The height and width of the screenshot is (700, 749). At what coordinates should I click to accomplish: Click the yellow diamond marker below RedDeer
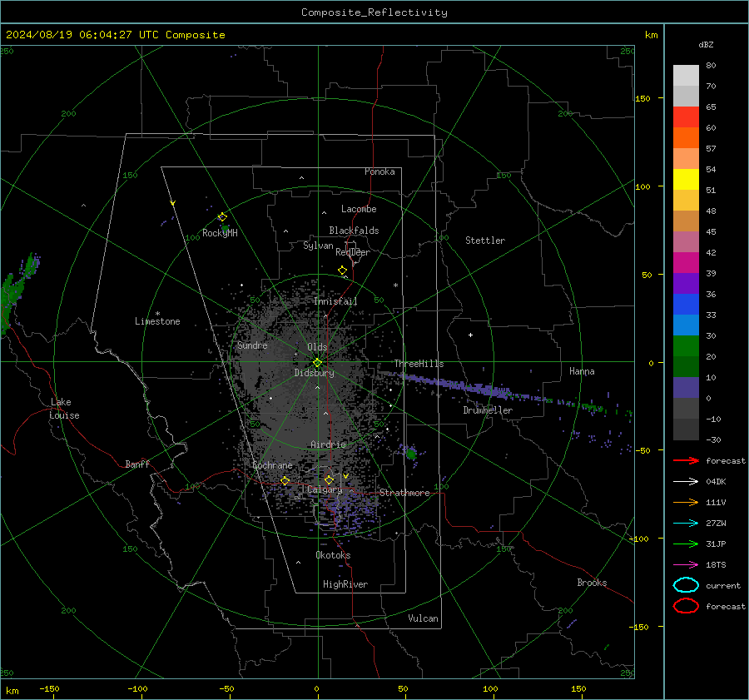pos(342,271)
